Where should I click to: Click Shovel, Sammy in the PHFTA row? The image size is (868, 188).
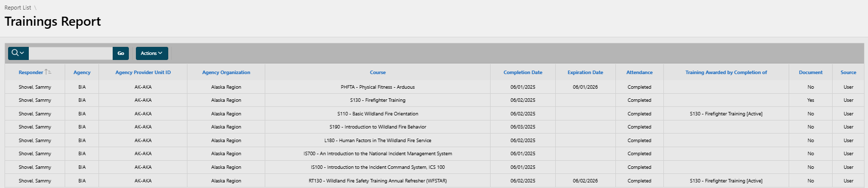(35, 87)
